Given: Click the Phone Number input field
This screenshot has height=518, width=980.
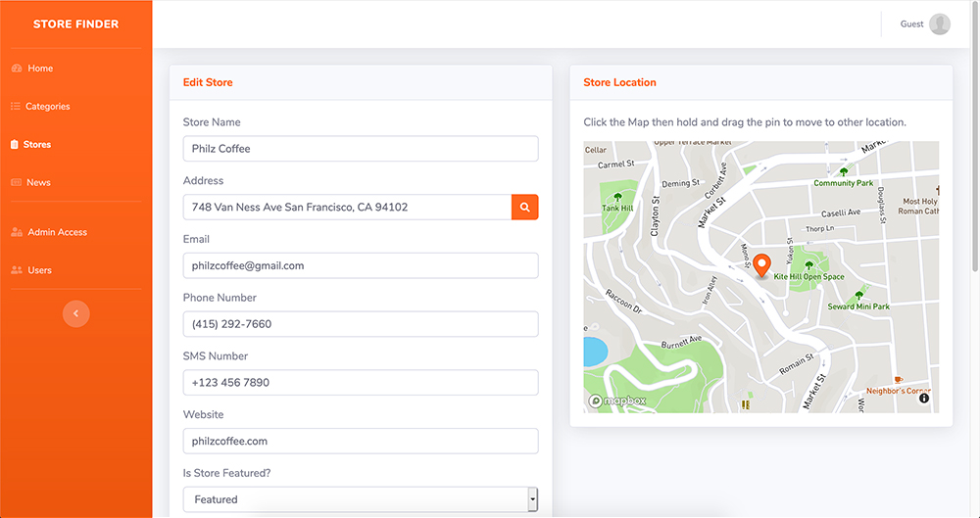Looking at the screenshot, I should point(361,324).
